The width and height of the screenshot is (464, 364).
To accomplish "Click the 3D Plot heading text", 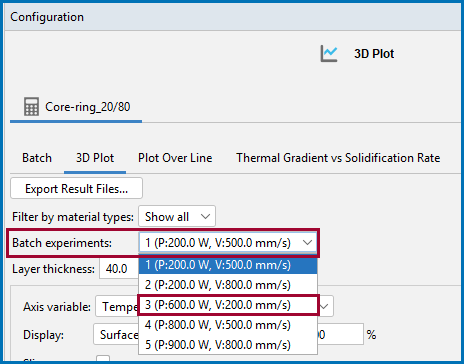I will [374, 54].
